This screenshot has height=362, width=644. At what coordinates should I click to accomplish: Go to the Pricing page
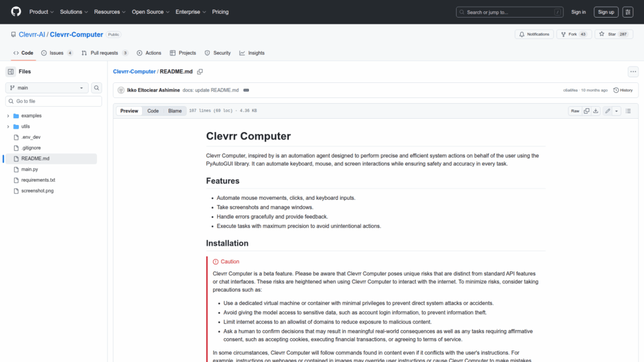220,12
